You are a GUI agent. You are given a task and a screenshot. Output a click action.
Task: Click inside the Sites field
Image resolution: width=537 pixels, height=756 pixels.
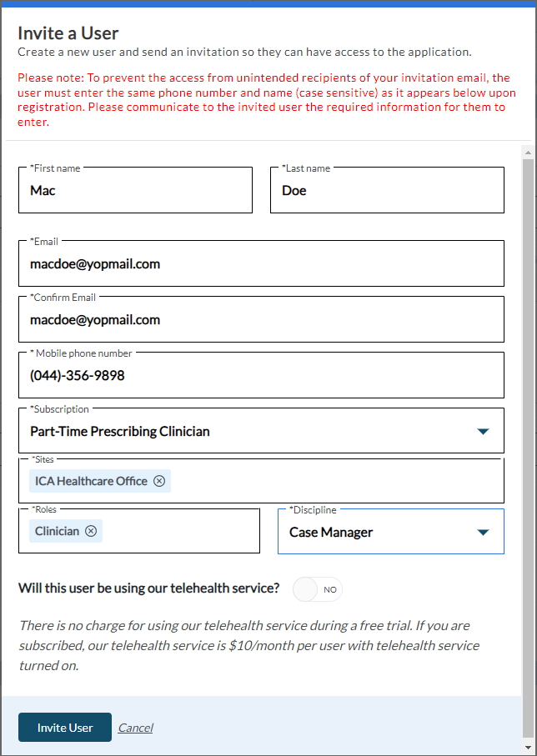[334, 481]
